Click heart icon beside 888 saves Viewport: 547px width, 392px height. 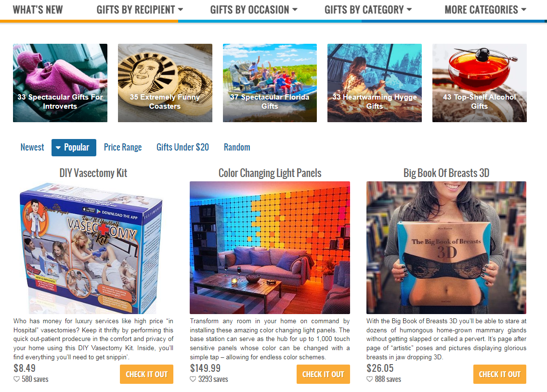[369, 379]
